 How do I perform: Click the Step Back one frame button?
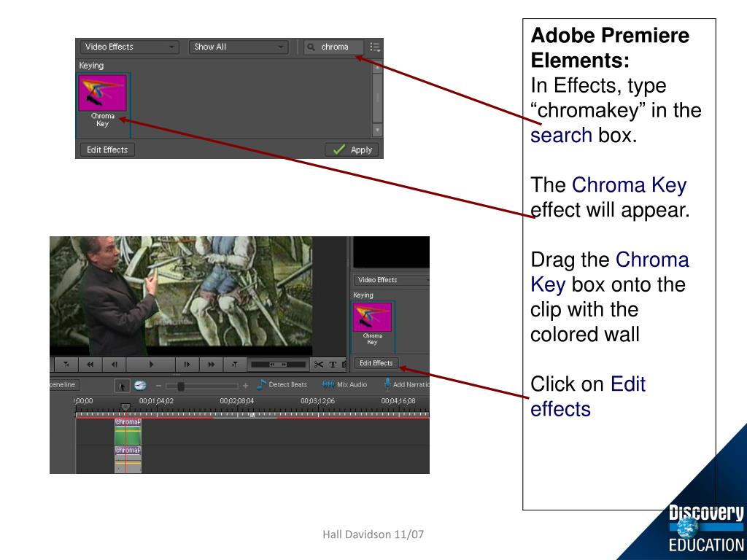(114, 364)
